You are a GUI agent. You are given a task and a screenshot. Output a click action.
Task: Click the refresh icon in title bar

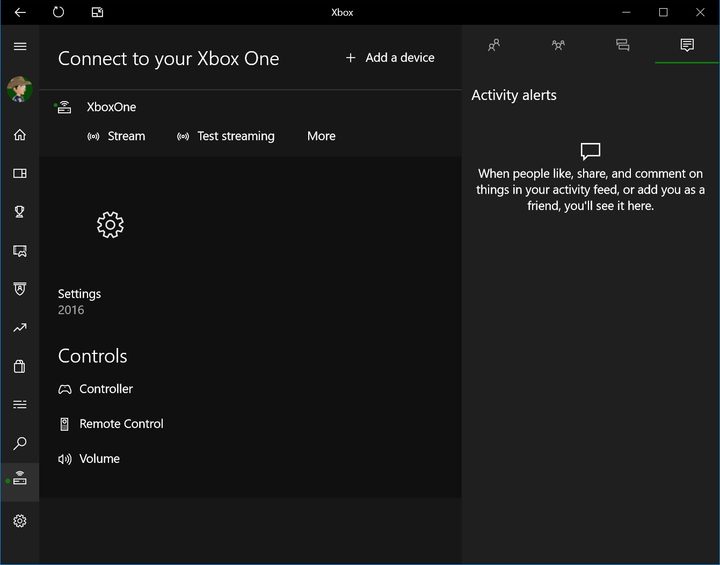[x=58, y=12]
